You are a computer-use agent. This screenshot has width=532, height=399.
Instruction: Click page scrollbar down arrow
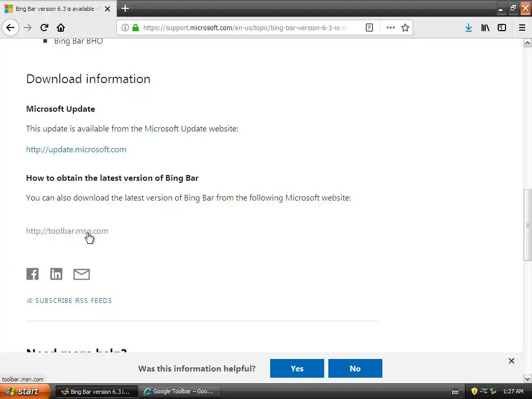[x=528, y=379]
